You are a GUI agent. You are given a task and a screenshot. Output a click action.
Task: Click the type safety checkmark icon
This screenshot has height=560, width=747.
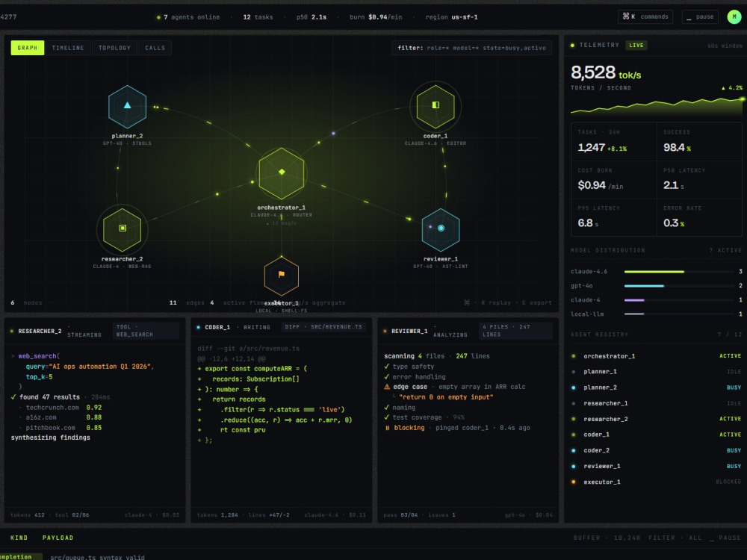387,366
